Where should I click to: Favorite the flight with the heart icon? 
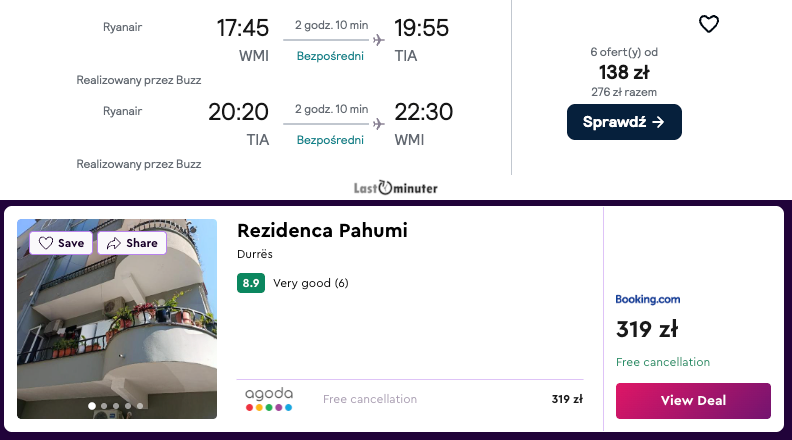tap(708, 25)
